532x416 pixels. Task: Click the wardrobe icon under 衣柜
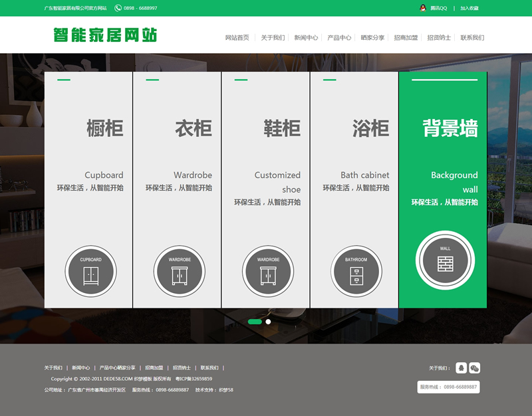coord(179,271)
